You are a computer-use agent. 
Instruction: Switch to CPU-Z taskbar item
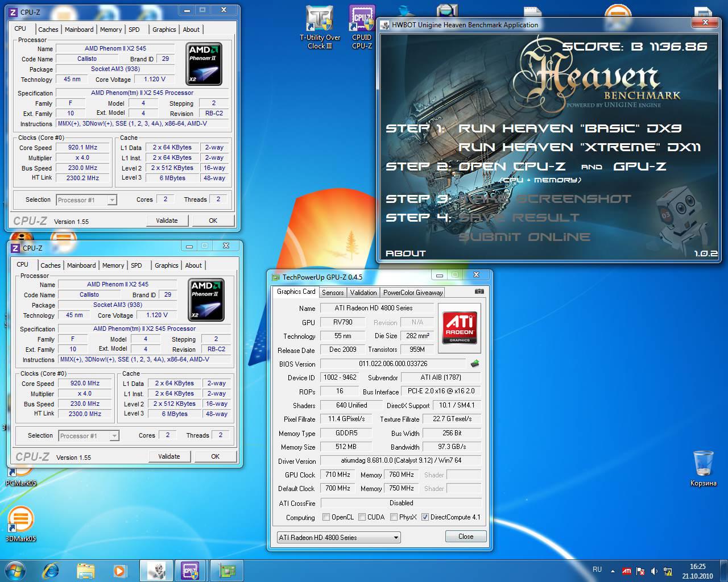click(x=191, y=570)
